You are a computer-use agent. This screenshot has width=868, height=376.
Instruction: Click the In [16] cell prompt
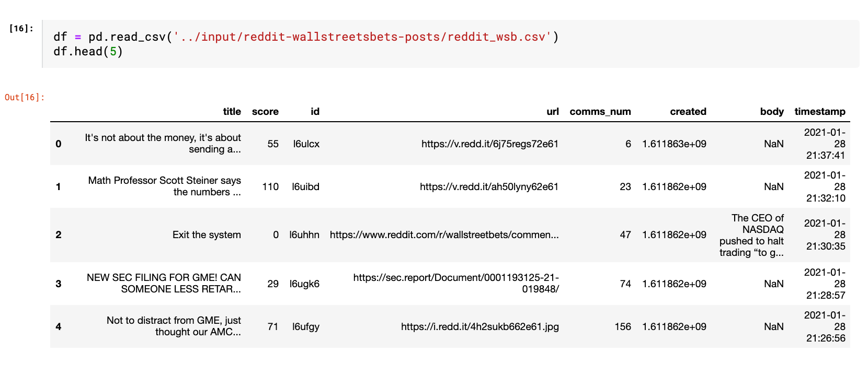click(21, 28)
